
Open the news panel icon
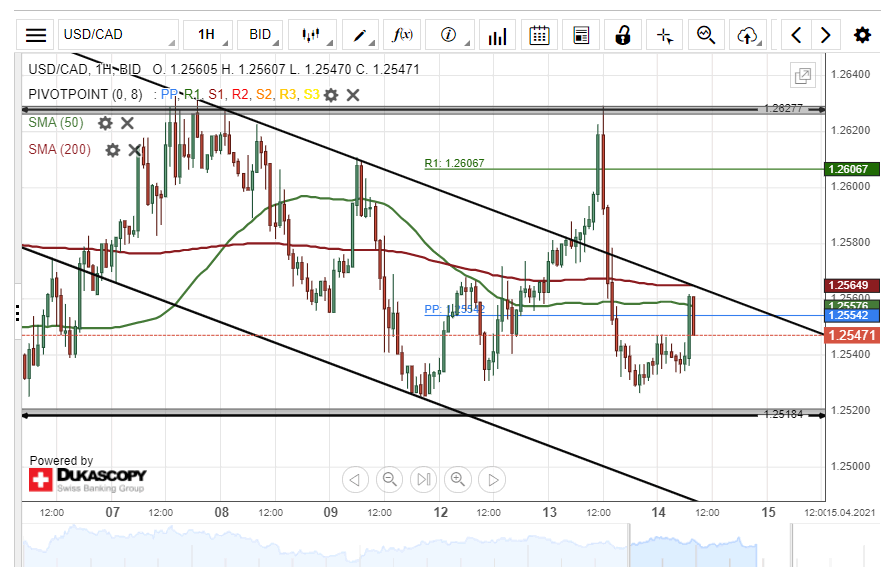581,35
